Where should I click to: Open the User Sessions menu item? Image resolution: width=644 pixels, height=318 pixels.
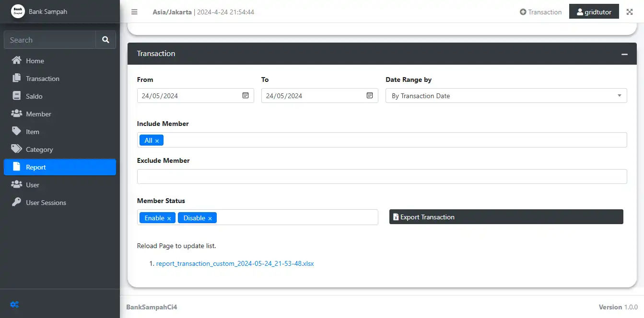coord(46,203)
